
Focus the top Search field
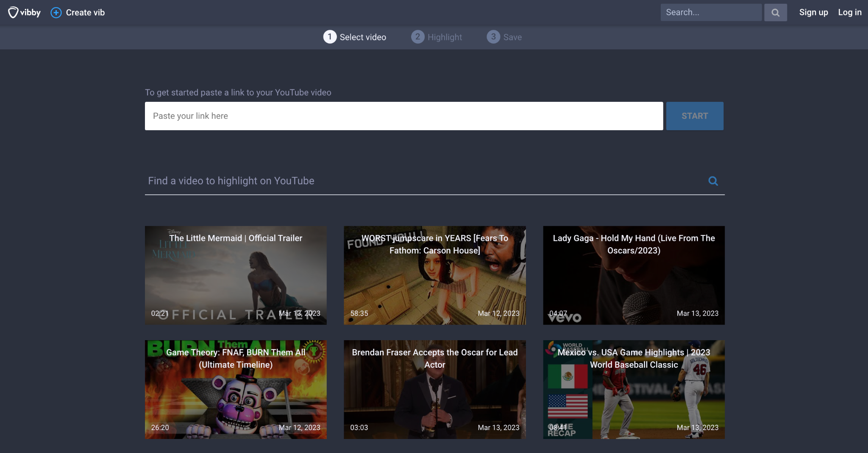[x=711, y=12]
